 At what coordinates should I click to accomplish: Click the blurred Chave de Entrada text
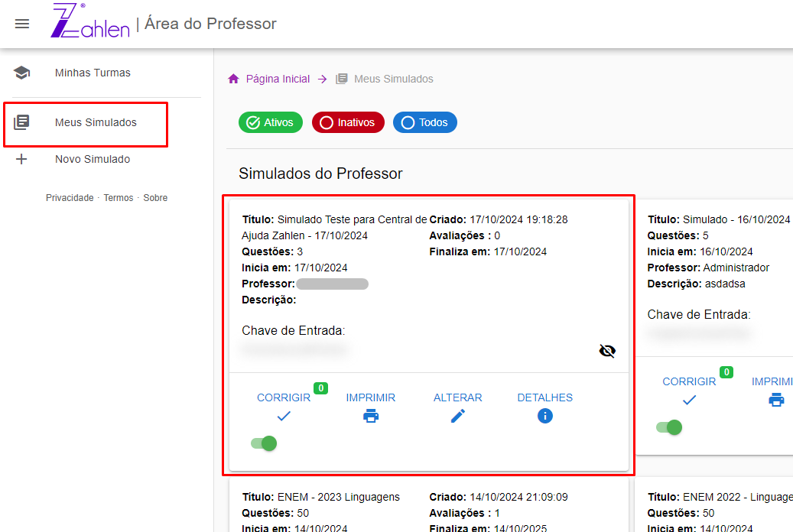point(295,350)
